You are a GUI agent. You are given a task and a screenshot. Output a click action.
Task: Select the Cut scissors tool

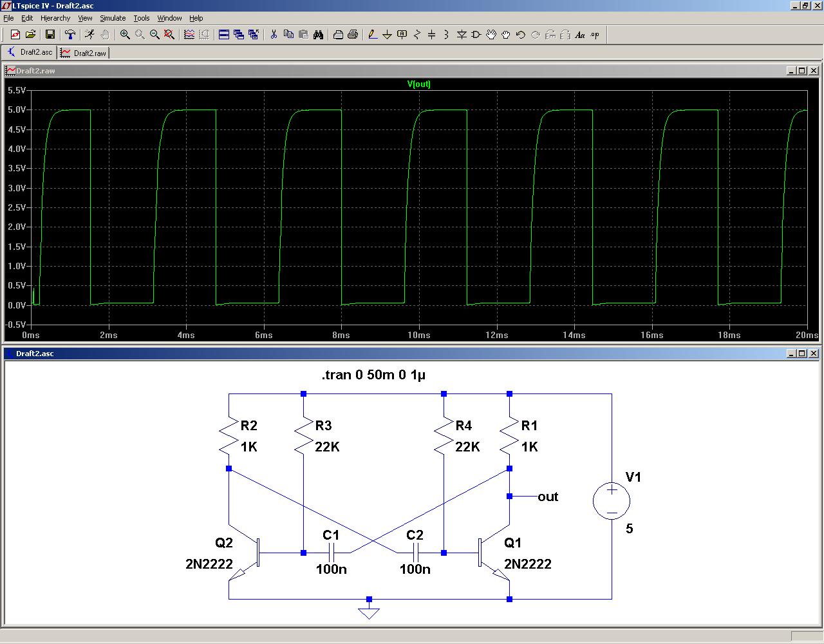coord(274,35)
